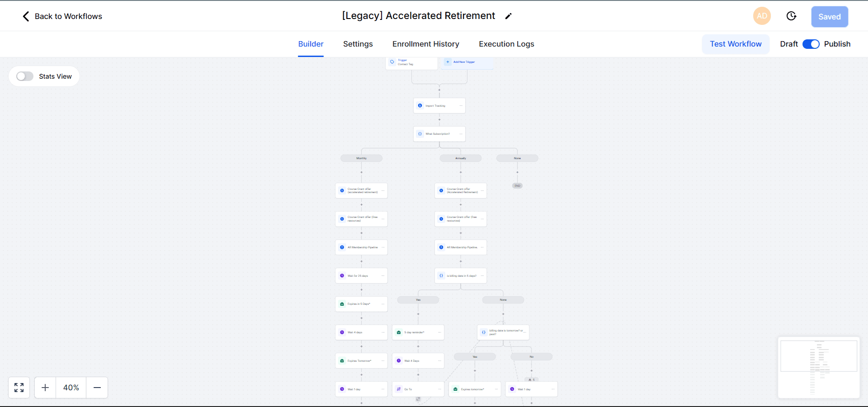This screenshot has height=407, width=868.
Task: Click the fullscreen fit-to-view icon
Action: 19,388
